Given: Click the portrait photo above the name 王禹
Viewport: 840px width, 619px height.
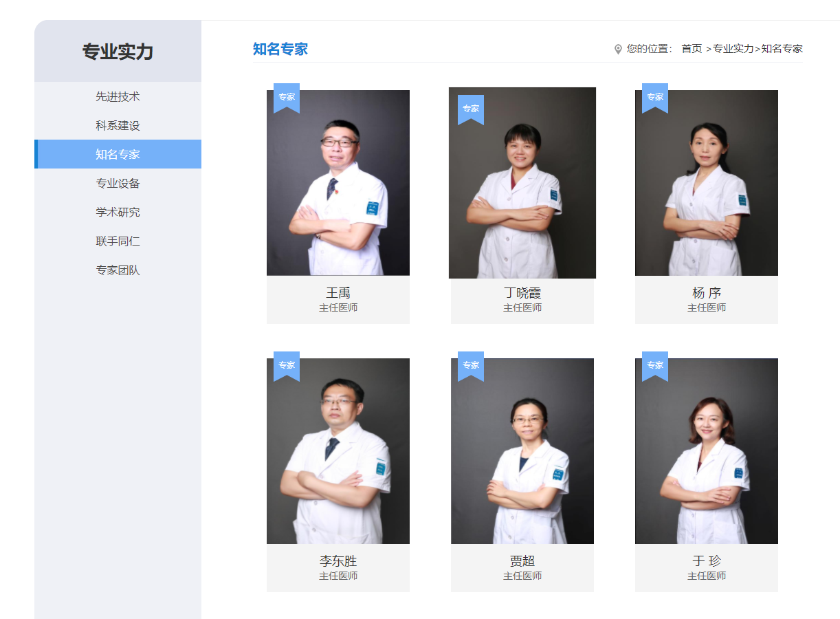Looking at the screenshot, I should coord(338,183).
